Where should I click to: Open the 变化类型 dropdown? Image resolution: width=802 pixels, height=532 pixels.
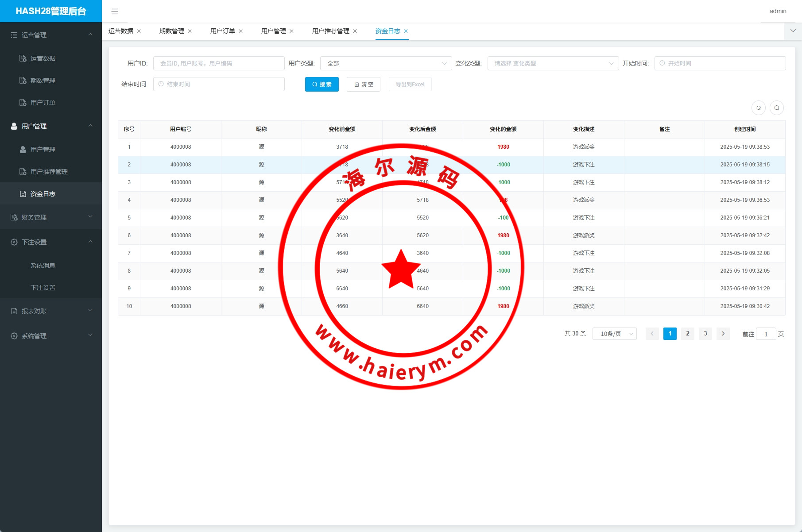[x=553, y=64]
